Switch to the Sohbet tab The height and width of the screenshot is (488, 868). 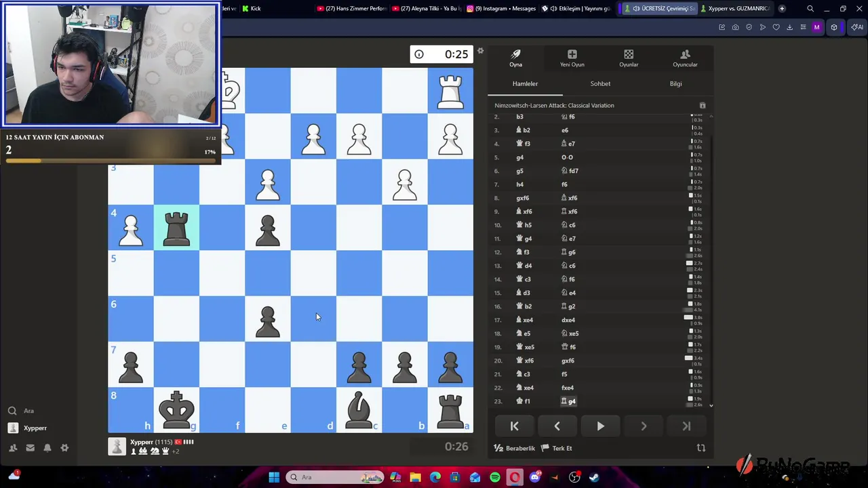pyautogui.click(x=600, y=84)
